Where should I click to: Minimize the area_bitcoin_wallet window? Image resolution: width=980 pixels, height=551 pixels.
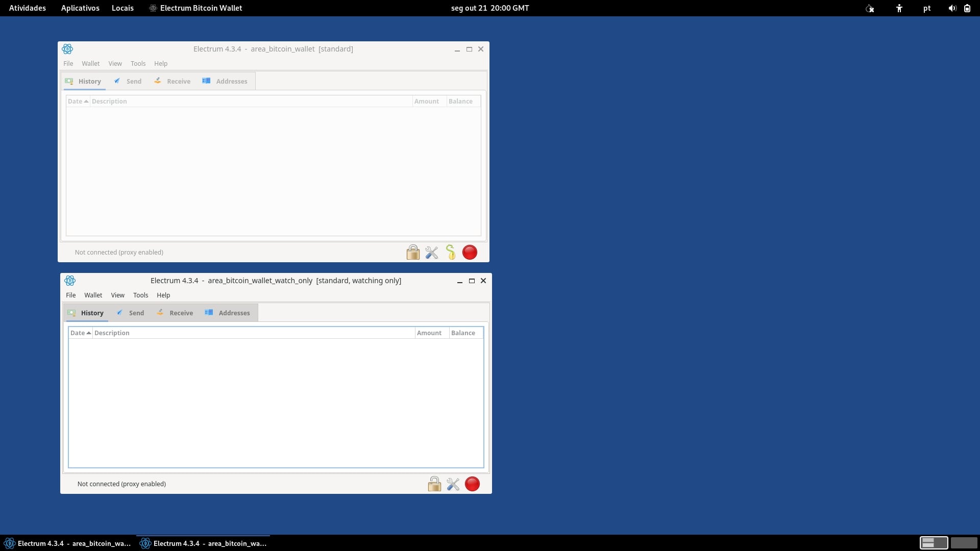[x=457, y=49]
